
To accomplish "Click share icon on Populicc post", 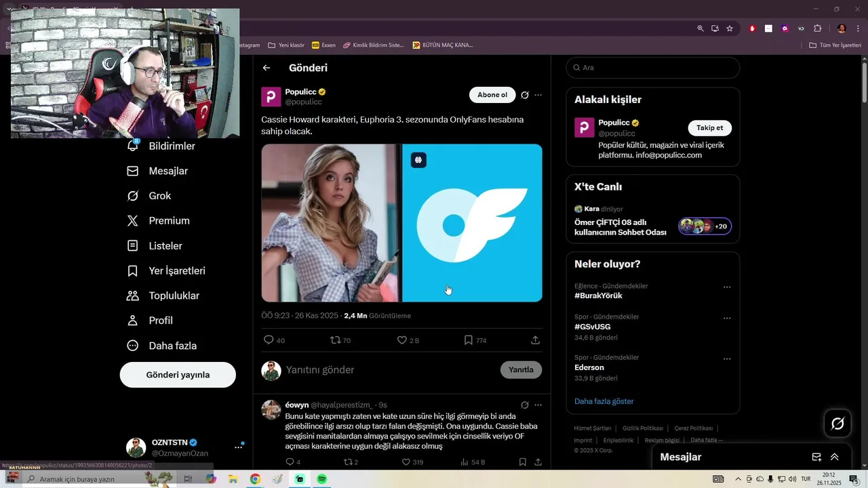I will 535,340.
